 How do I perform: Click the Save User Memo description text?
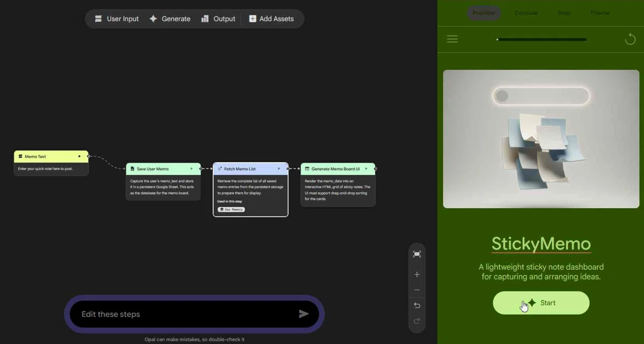[x=163, y=187]
